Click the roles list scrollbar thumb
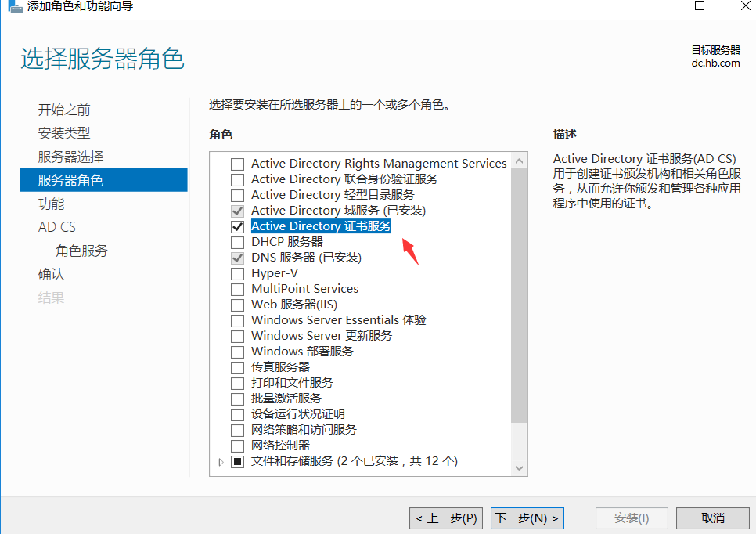 [x=520, y=296]
